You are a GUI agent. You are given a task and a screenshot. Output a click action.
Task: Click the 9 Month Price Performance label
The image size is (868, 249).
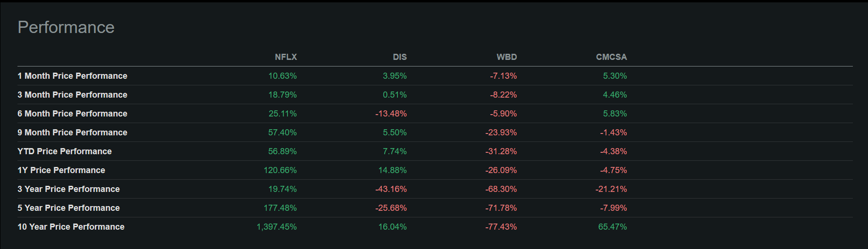click(x=72, y=133)
